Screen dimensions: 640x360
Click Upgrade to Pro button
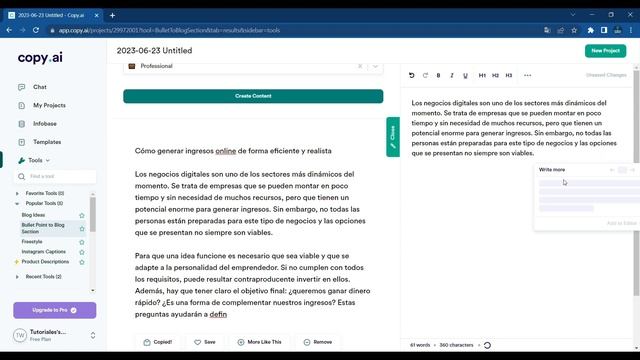[x=55, y=310]
